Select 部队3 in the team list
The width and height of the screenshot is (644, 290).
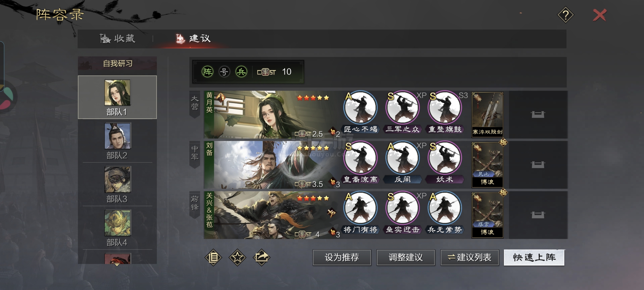click(x=117, y=185)
